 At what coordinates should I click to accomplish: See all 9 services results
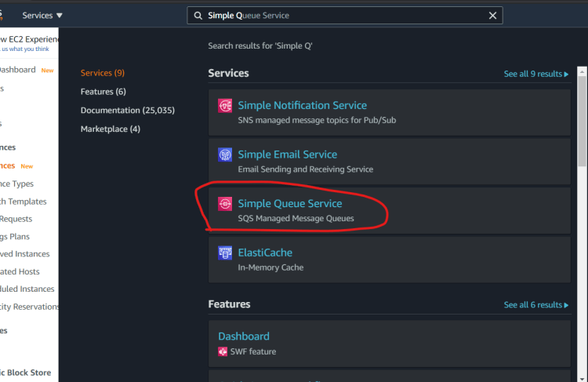[536, 74]
